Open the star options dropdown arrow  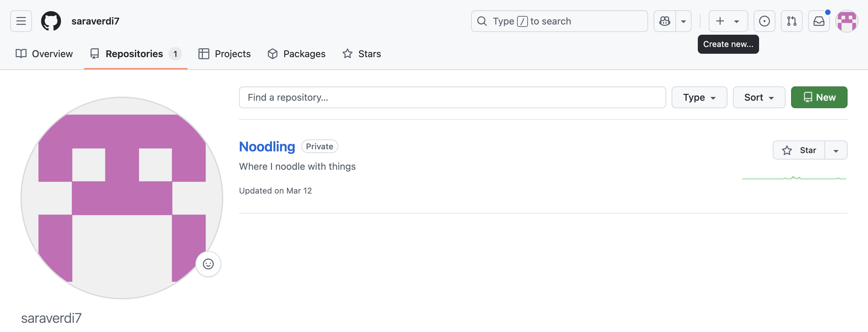tap(836, 150)
